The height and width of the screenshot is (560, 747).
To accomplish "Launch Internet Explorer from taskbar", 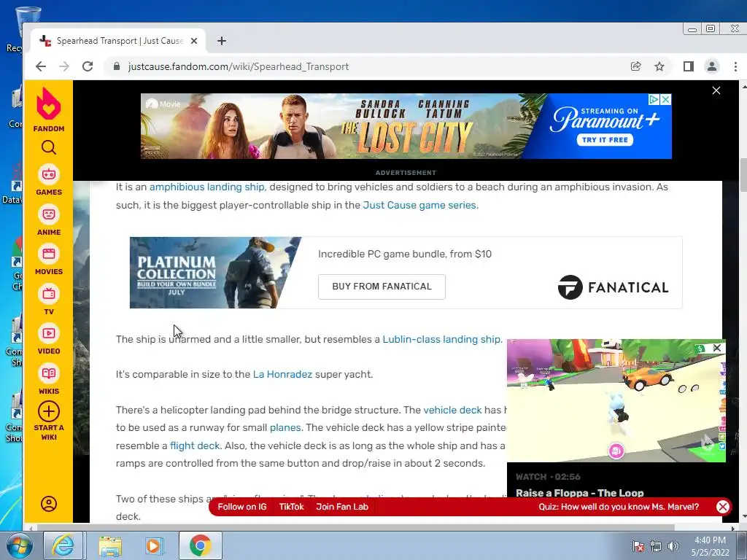I will [x=63, y=545].
